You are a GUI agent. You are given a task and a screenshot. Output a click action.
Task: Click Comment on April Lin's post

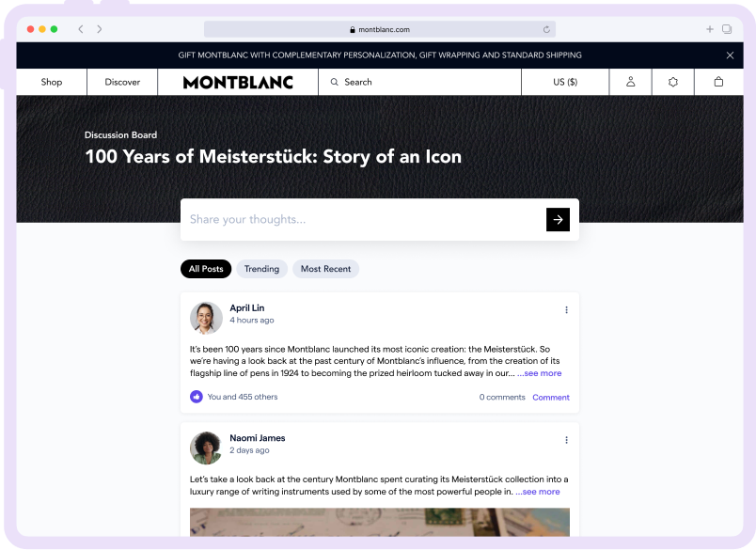click(x=551, y=398)
